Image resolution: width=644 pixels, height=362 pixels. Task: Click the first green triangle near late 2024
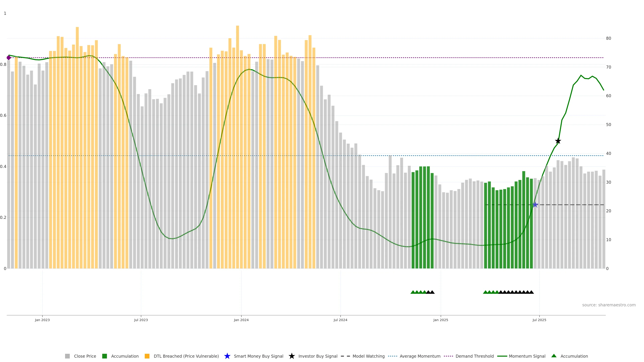pyautogui.click(x=413, y=292)
